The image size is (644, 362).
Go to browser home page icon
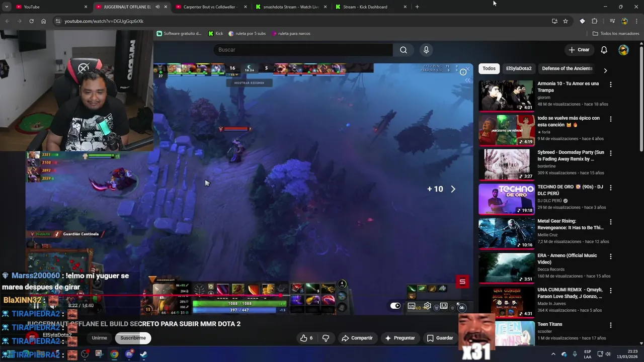coord(43,21)
